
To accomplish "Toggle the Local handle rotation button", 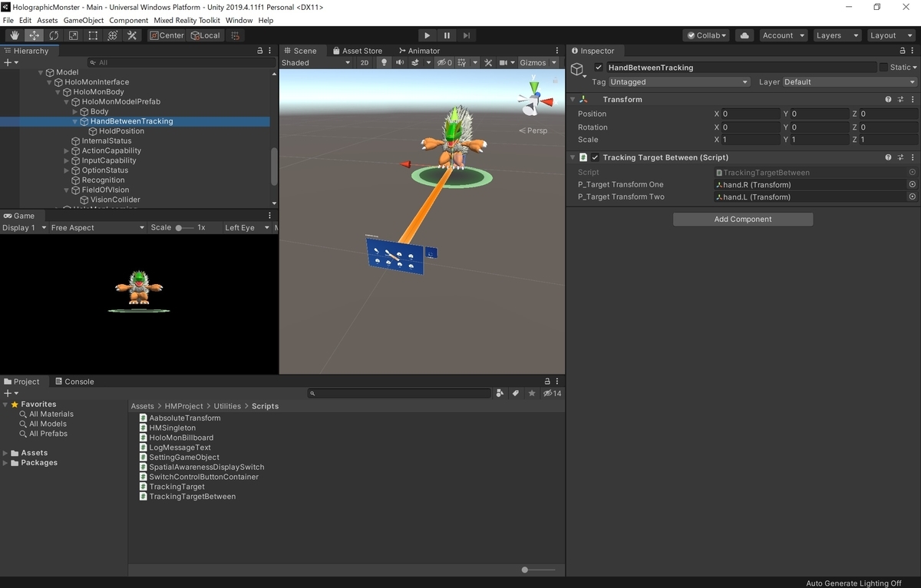I will click(205, 35).
